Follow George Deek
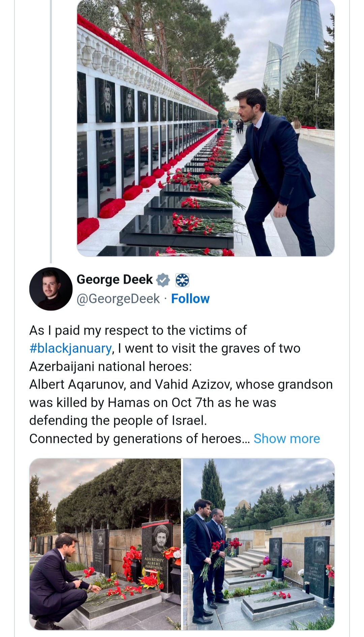The height and width of the screenshot is (637, 364). point(190,299)
